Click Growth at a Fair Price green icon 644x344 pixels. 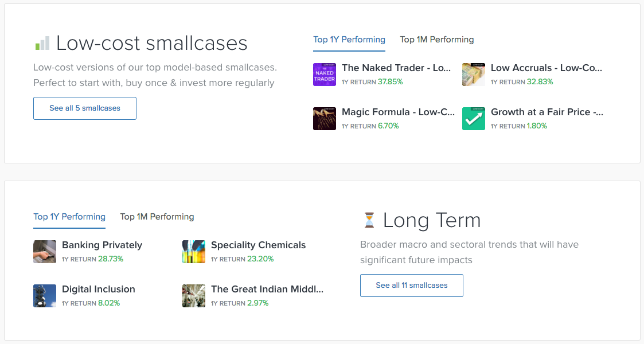pos(473,119)
